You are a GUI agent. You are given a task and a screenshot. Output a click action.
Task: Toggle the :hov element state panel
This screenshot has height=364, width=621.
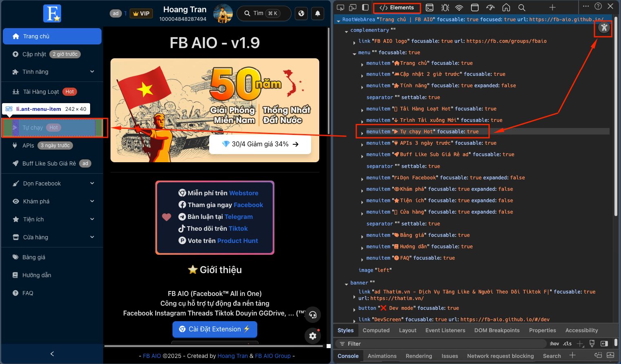click(554, 344)
